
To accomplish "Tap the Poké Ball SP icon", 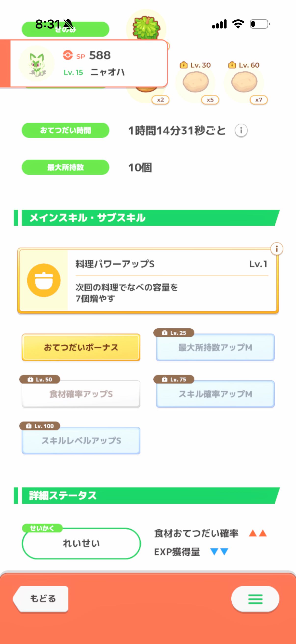I will (x=68, y=55).
